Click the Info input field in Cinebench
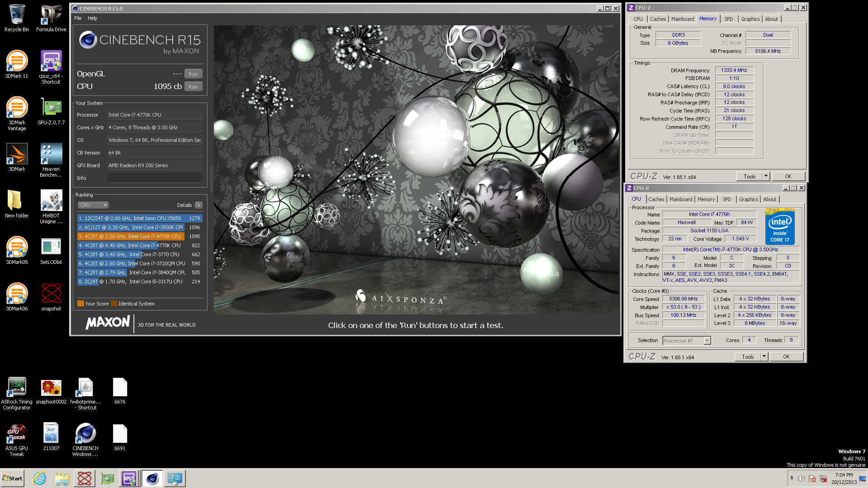This screenshot has width=868, height=488. [x=155, y=178]
